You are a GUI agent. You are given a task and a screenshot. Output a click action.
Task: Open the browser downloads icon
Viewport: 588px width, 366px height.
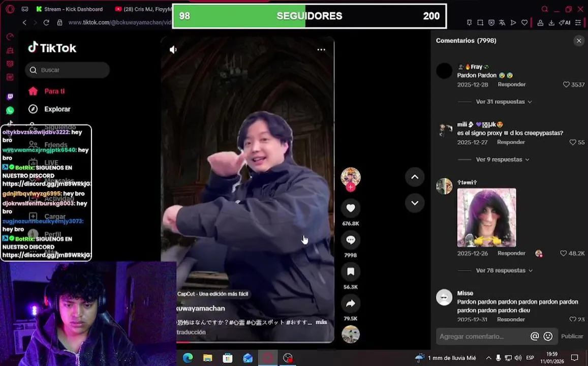coord(551,22)
